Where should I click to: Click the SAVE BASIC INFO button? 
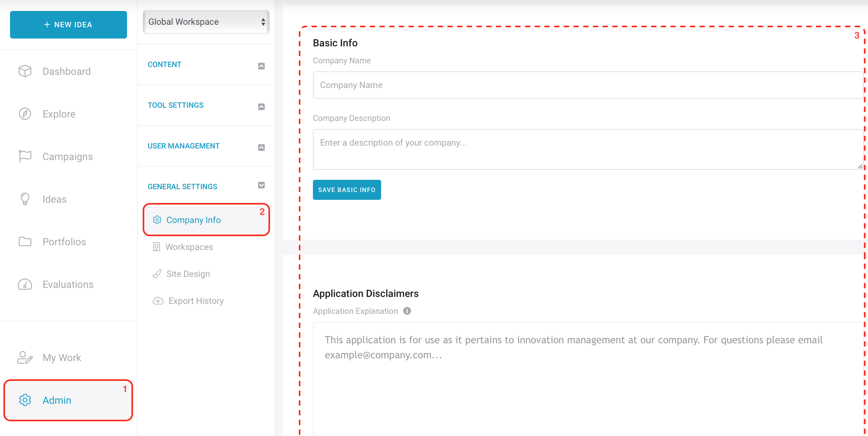click(x=347, y=190)
